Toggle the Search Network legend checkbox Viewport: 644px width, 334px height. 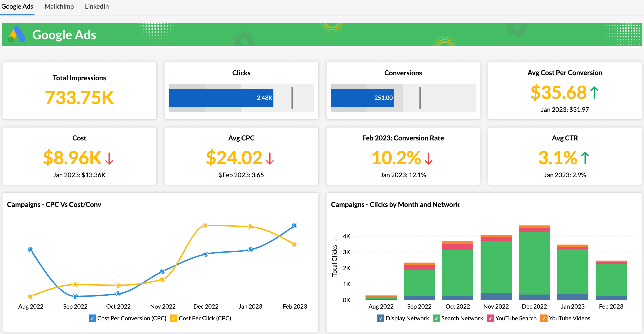[x=436, y=318]
